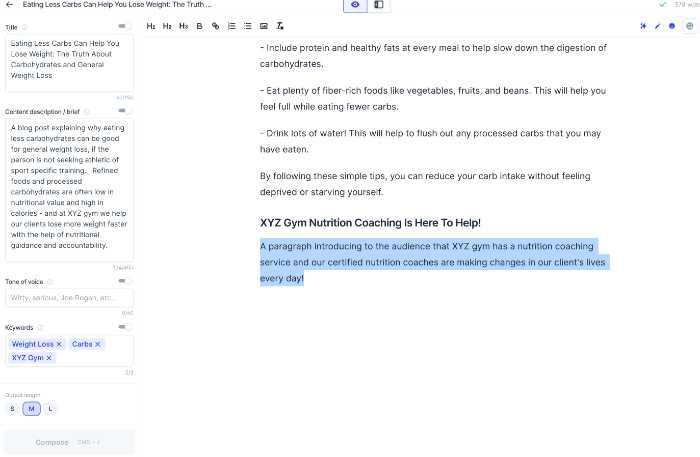Toggle the Keywords switch

click(124, 327)
